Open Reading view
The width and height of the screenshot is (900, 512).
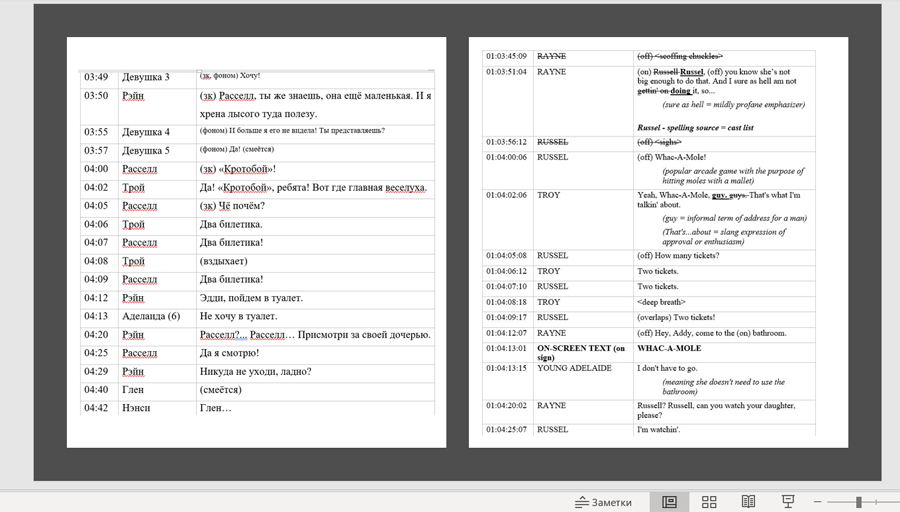(748, 502)
